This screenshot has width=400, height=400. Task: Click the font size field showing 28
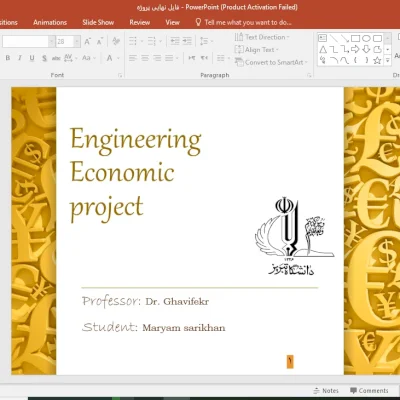pyautogui.click(x=65, y=41)
